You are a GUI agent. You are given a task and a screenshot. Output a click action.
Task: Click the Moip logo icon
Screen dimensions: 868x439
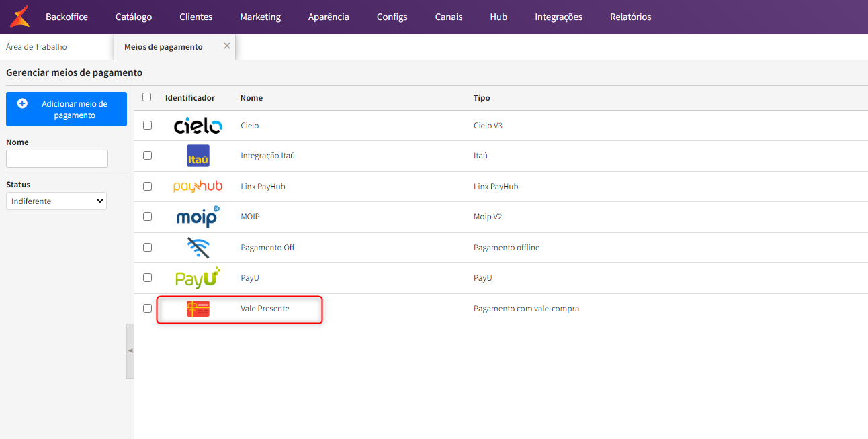click(x=198, y=217)
